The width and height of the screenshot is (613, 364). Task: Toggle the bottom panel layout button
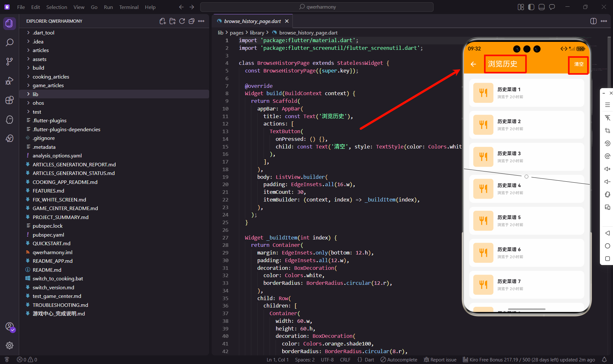tap(541, 7)
